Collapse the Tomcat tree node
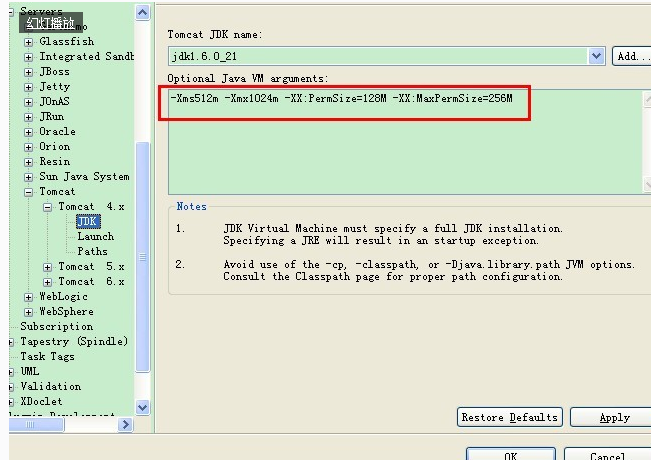The height and width of the screenshot is (460, 651). pos(28,192)
